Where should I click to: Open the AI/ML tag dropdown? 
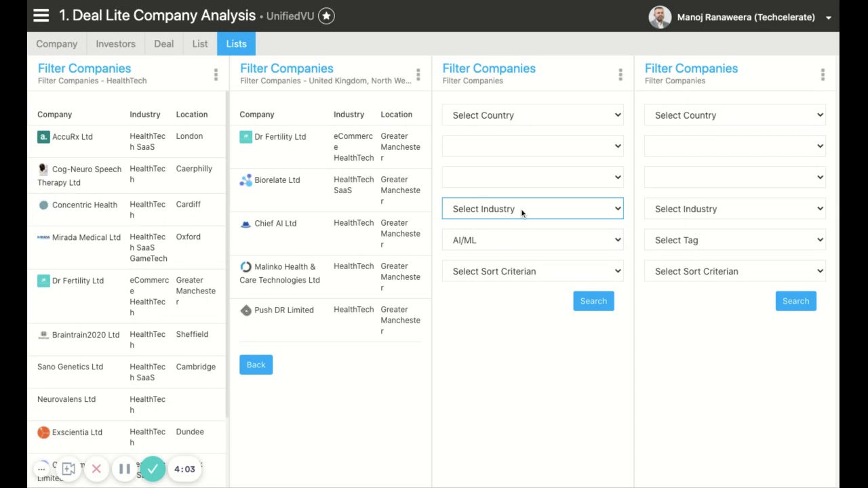click(x=532, y=240)
